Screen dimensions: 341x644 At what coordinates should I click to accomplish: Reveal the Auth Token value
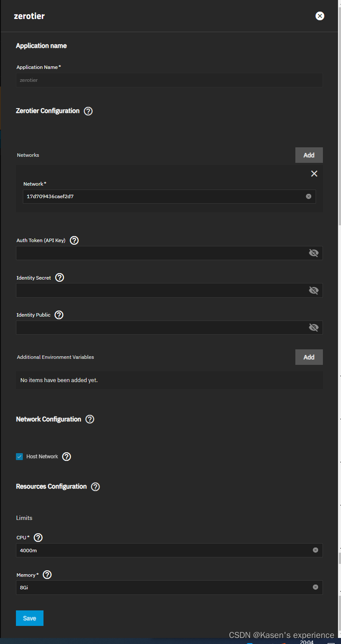point(314,253)
